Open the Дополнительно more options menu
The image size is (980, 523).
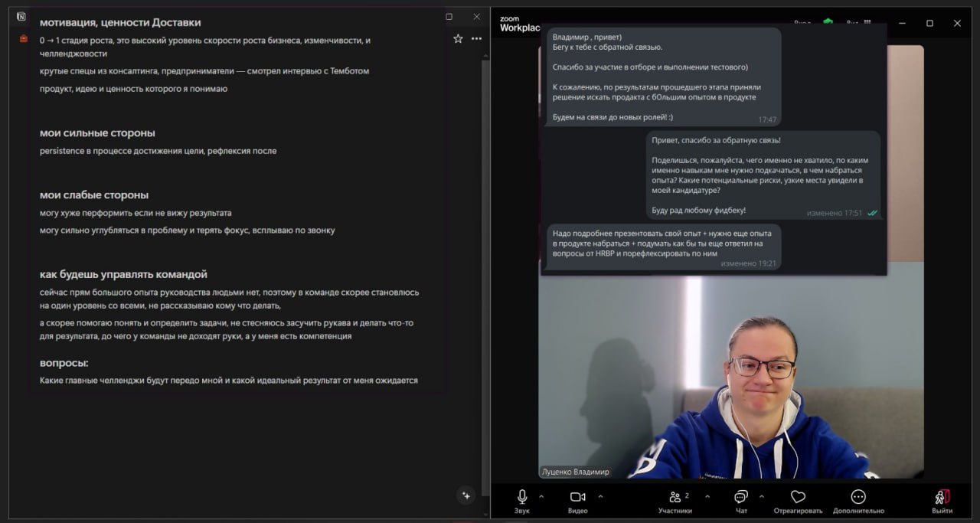pos(858,498)
